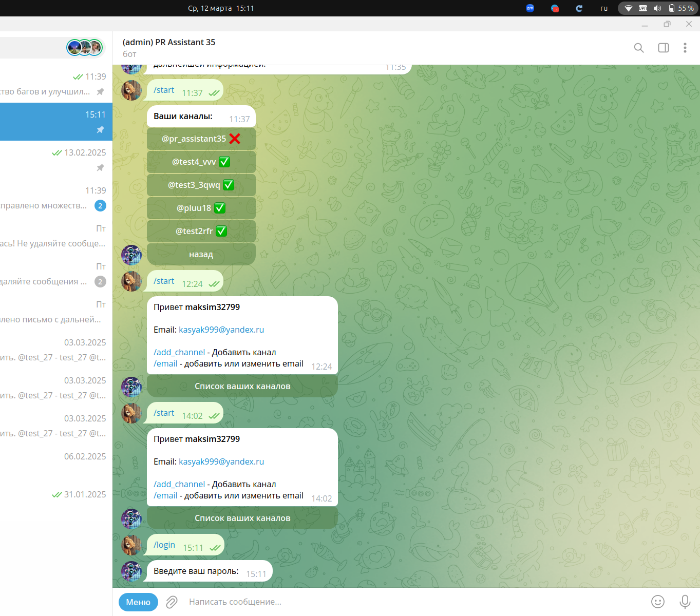Switch the ru keyboard layout indicator
This screenshot has width=700, height=616.
click(604, 8)
